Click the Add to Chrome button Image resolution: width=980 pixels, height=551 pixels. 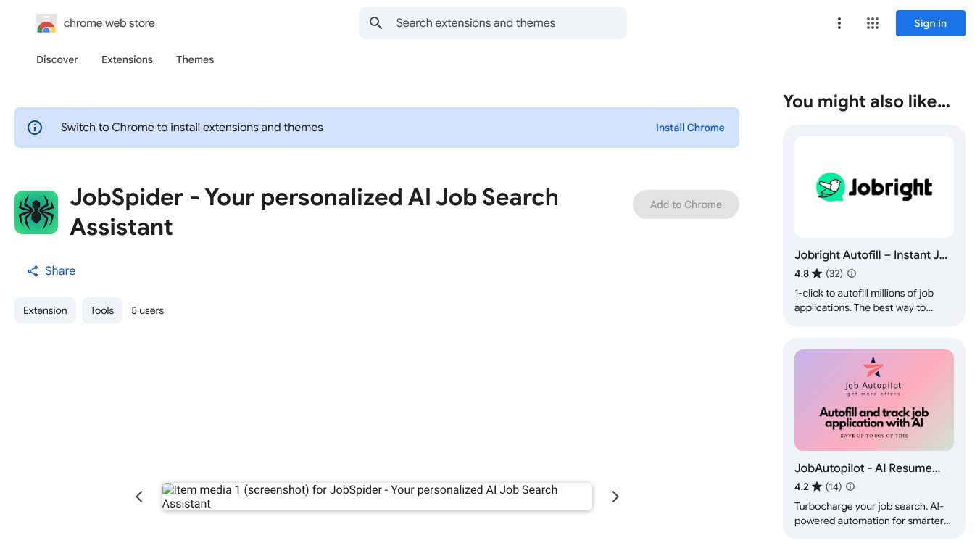coord(686,204)
